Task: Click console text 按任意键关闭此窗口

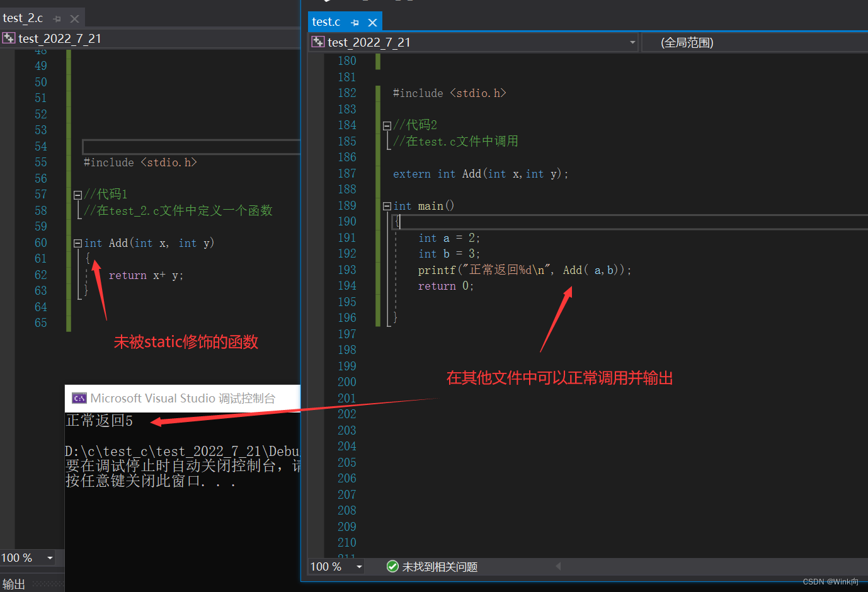Action: (151, 481)
